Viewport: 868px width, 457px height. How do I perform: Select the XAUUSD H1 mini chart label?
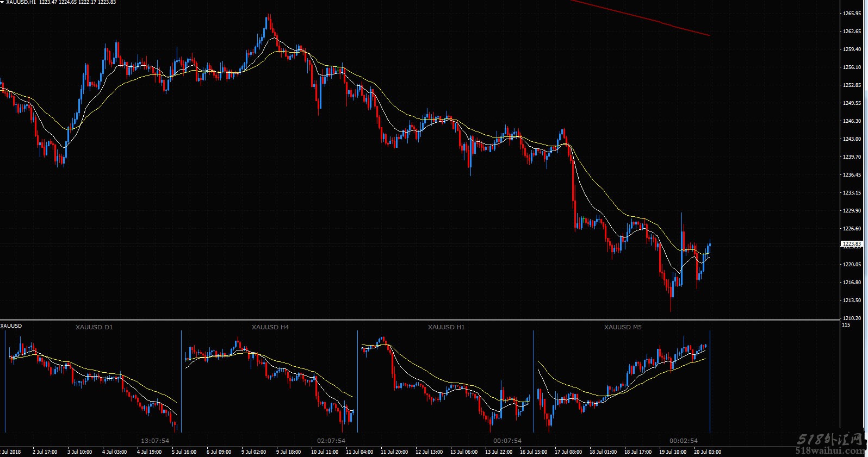coord(447,327)
